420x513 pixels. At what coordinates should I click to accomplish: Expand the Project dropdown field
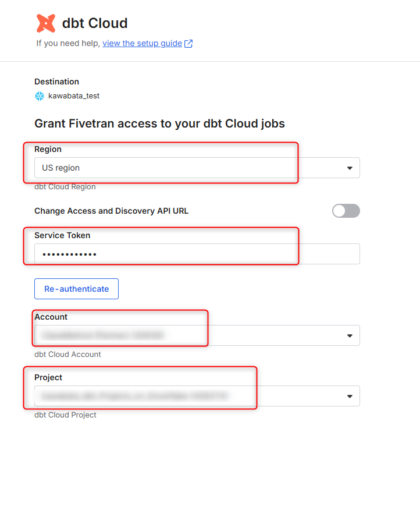tap(186, 396)
